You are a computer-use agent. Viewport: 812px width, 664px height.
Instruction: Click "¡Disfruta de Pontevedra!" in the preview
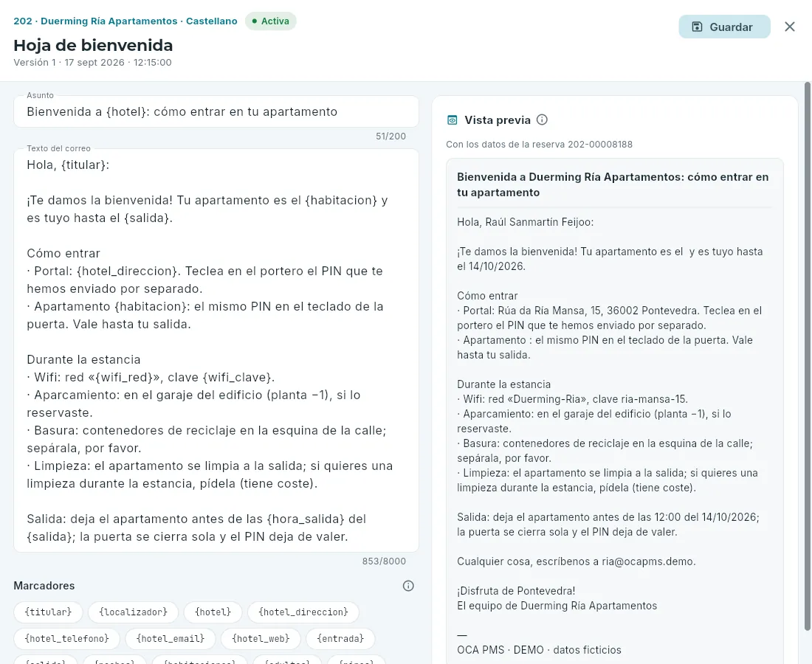coord(516,591)
